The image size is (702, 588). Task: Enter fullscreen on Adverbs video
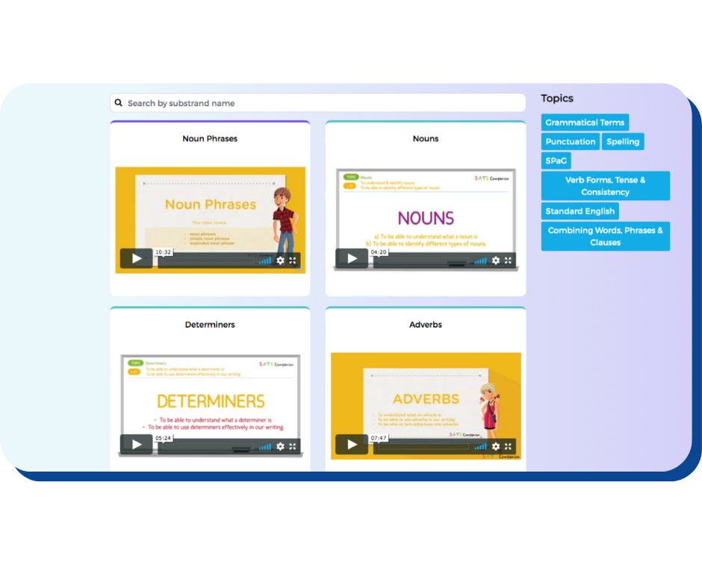tap(508, 446)
